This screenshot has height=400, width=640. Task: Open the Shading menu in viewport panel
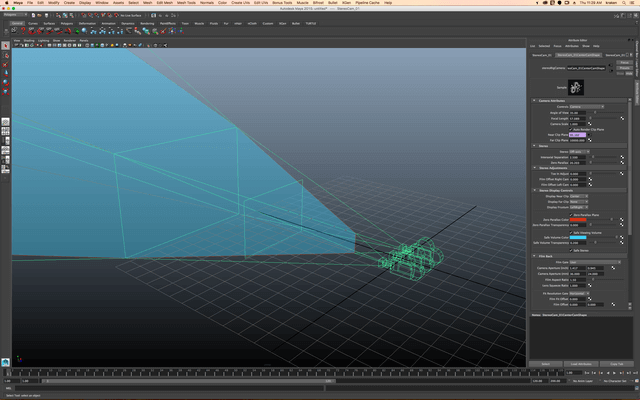(29, 40)
